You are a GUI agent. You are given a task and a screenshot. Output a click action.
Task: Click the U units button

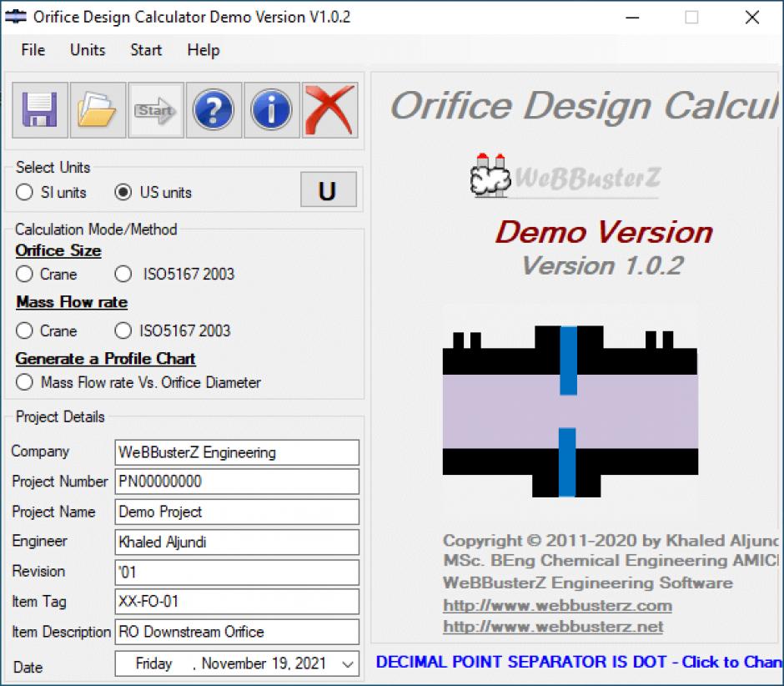tap(329, 189)
